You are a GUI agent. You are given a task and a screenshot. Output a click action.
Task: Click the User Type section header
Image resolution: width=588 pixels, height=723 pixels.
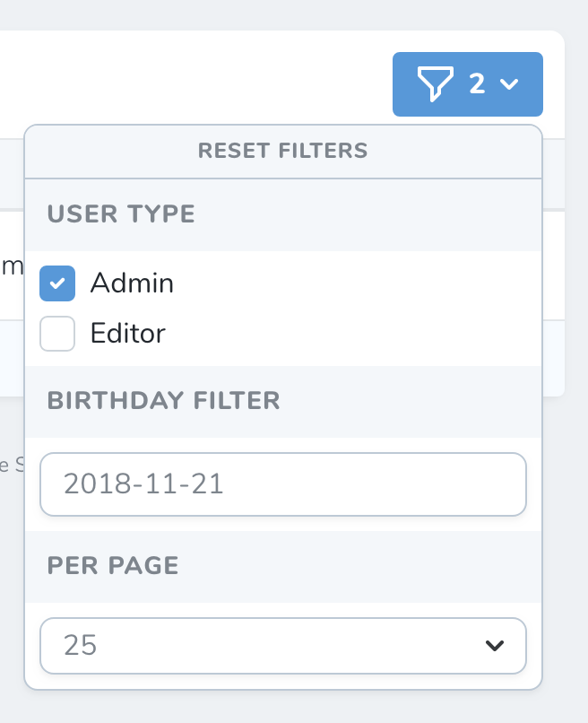point(120,214)
